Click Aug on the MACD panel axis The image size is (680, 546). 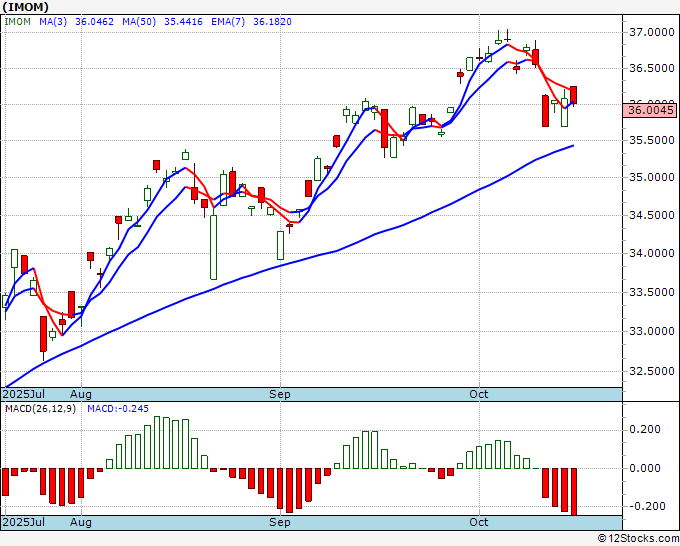(x=81, y=522)
